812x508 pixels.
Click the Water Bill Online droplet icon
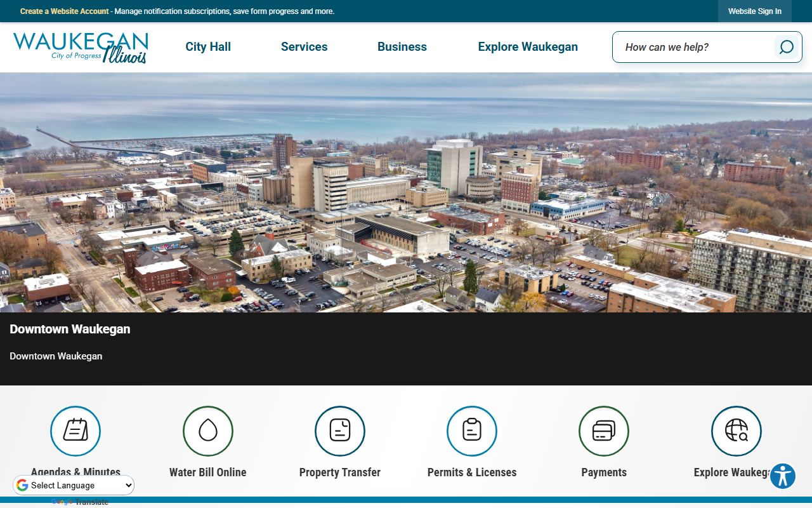pyautogui.click(x=208, y=431)
